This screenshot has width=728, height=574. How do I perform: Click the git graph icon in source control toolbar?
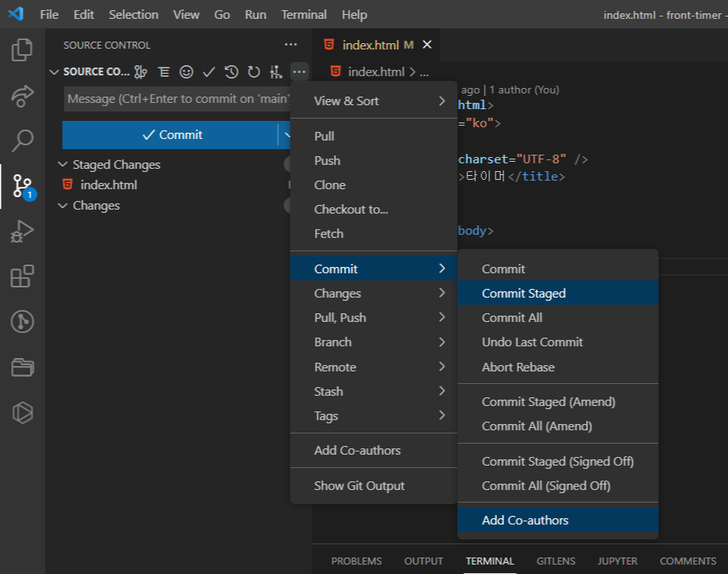coord(276,72)
